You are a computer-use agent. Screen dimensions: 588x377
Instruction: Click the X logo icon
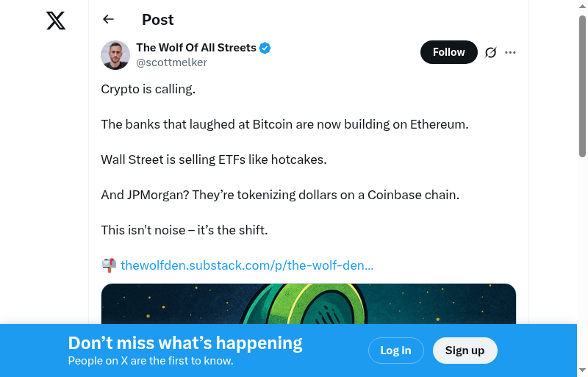click(x=56, y=20)
